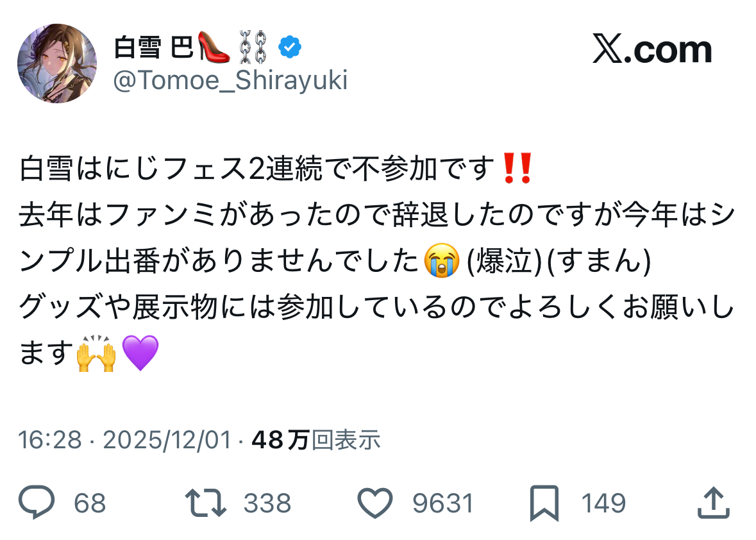Like the post with heart icon

tap(374, 503)
